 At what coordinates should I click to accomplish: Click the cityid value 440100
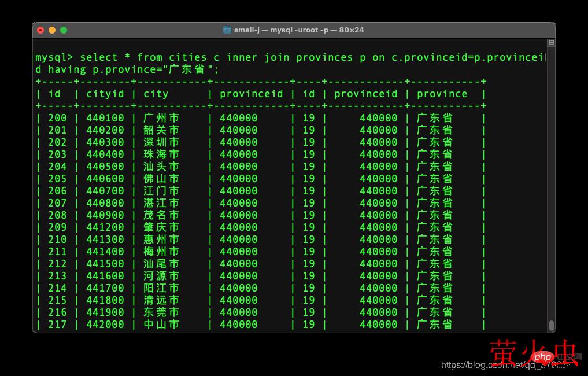105,118
